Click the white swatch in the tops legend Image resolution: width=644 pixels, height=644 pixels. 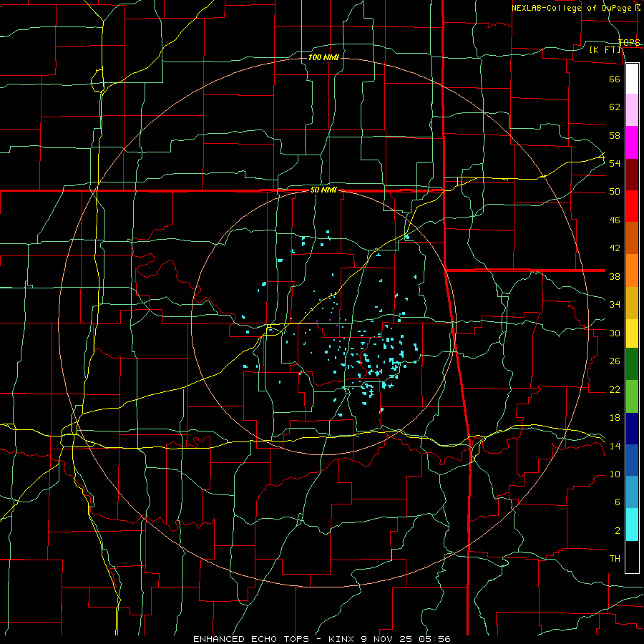point(632,79)
